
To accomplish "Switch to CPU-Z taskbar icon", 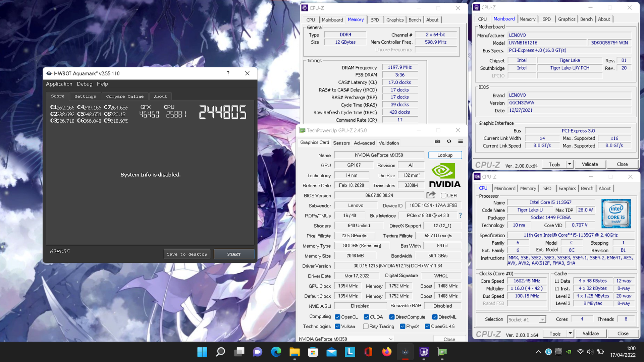I will pyautogui.click(x=424, y=352).
